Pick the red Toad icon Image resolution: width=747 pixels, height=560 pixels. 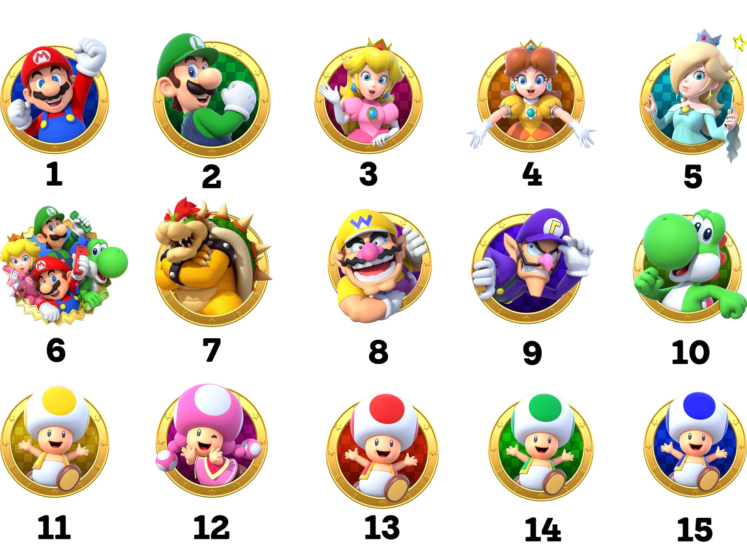(x=382, y=449)
